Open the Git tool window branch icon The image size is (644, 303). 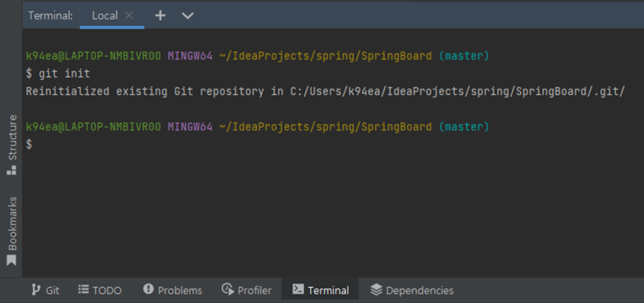(36, 290)
